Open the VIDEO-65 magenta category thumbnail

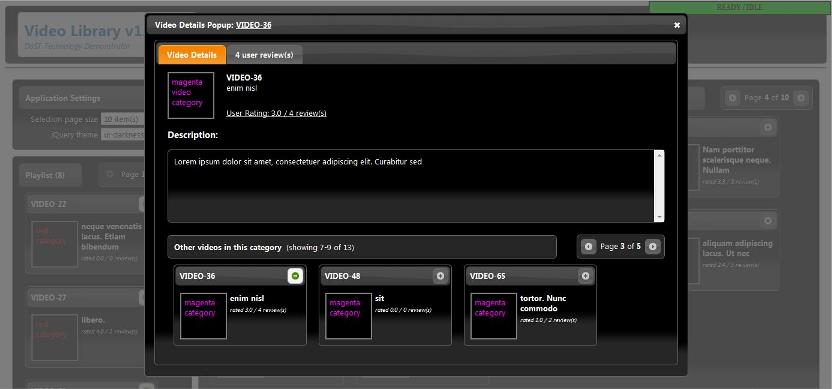(x=493, y=316)
